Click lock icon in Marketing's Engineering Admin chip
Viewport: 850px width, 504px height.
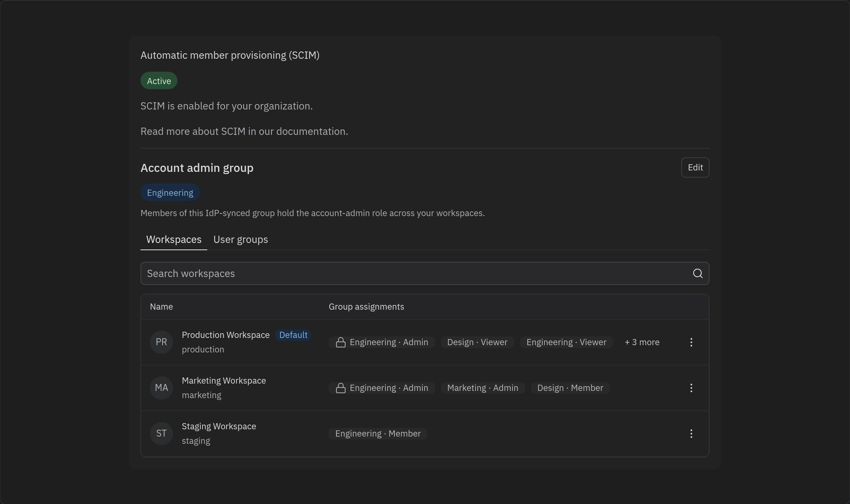(340, 388)
